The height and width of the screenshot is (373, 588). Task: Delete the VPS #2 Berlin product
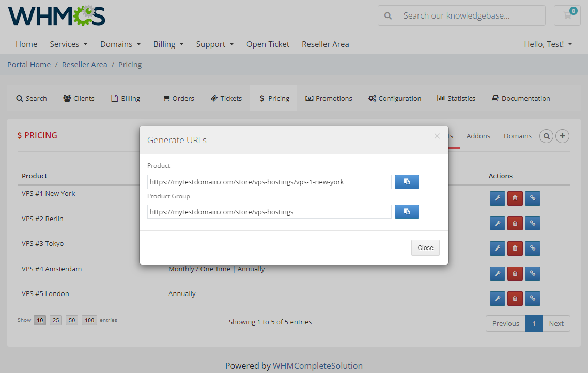tap(515, 223)
